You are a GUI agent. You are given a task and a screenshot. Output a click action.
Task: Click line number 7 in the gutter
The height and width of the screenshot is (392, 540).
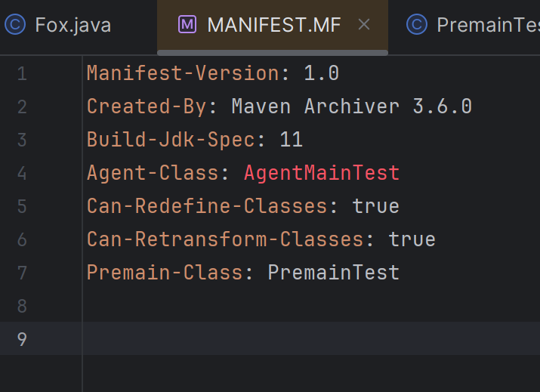pos(21,273)
